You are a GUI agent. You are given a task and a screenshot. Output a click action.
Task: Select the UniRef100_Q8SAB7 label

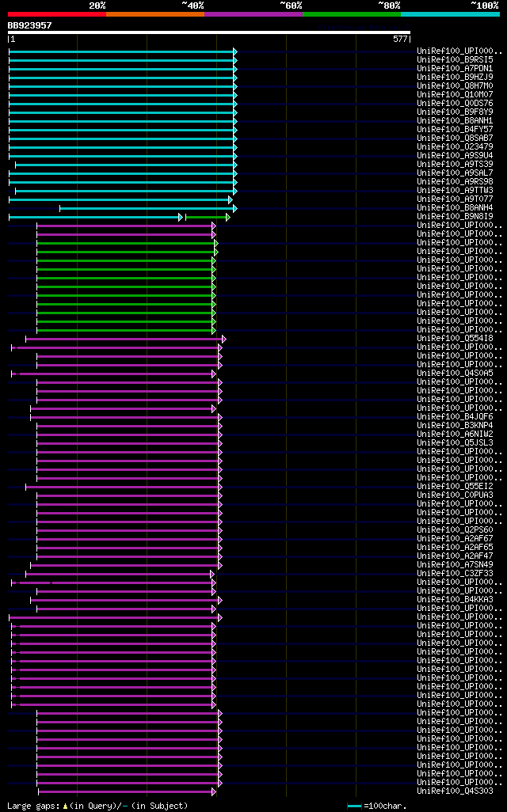pos(455,138)
